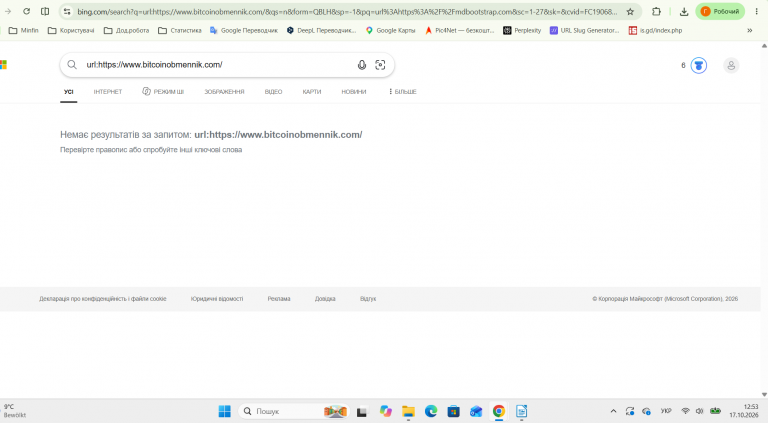Open the URL Slug Generator bookmark
This screenshot has width=768, height=423.
[584, 30]
